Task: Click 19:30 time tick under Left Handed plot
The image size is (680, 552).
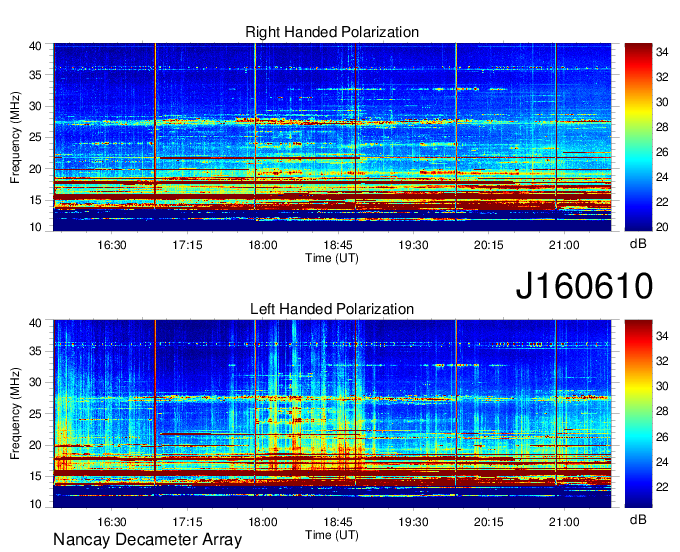Action: (413, 522)
